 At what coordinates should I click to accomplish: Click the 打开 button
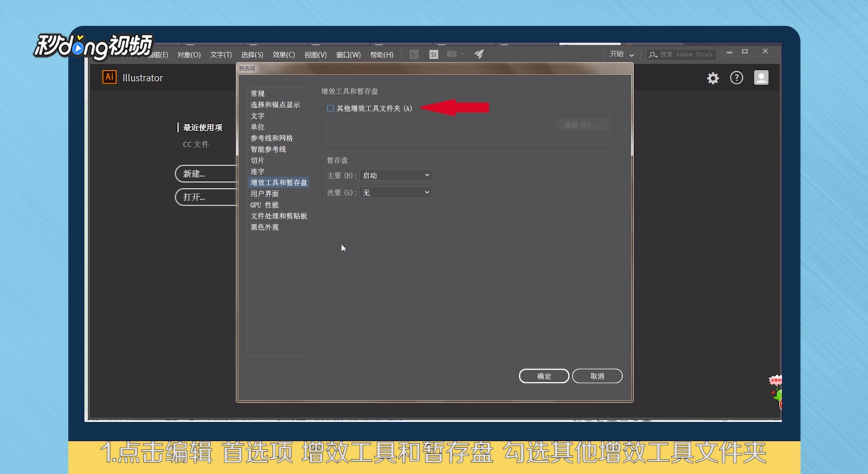click(206, 197)
